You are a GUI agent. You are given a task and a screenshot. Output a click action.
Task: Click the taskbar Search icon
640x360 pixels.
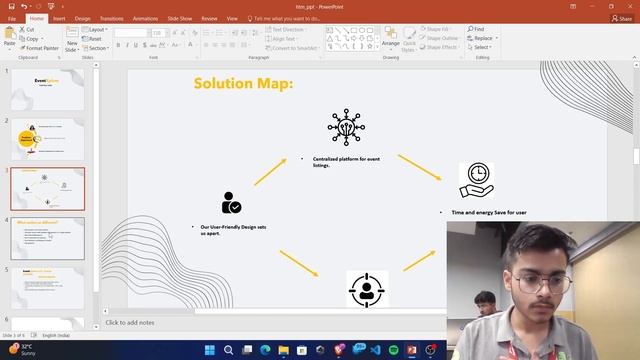[229, 350]
